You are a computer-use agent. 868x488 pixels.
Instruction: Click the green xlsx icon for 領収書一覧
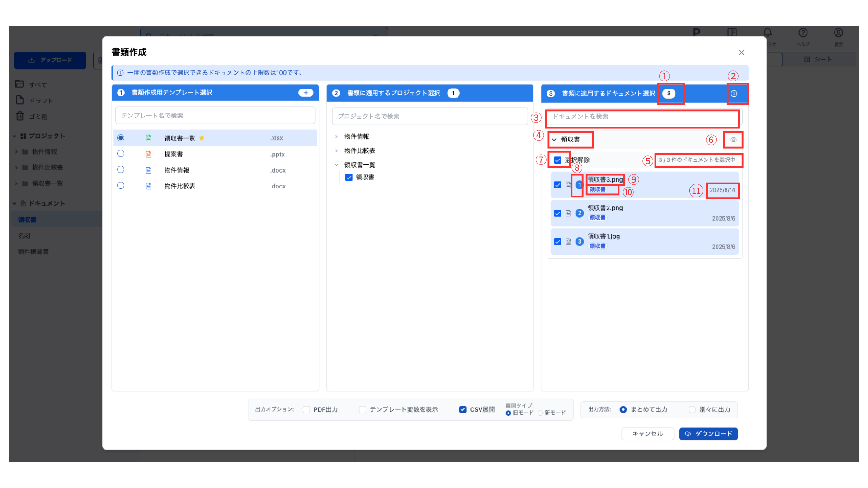coord(148,138)
